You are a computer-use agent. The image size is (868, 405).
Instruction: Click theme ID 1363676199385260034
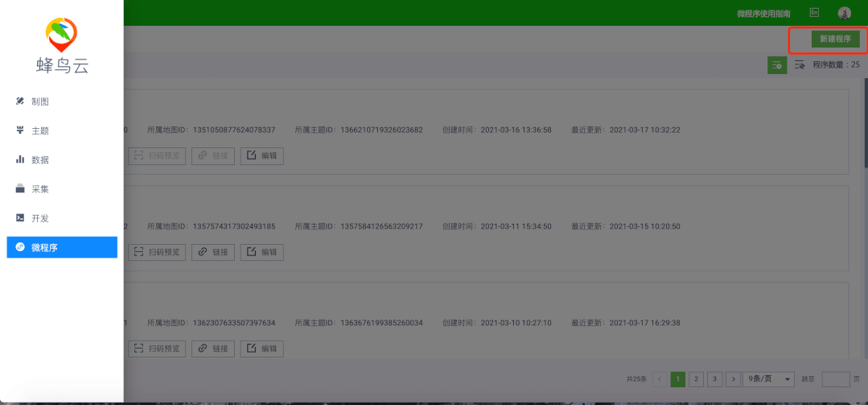[381, 322]
